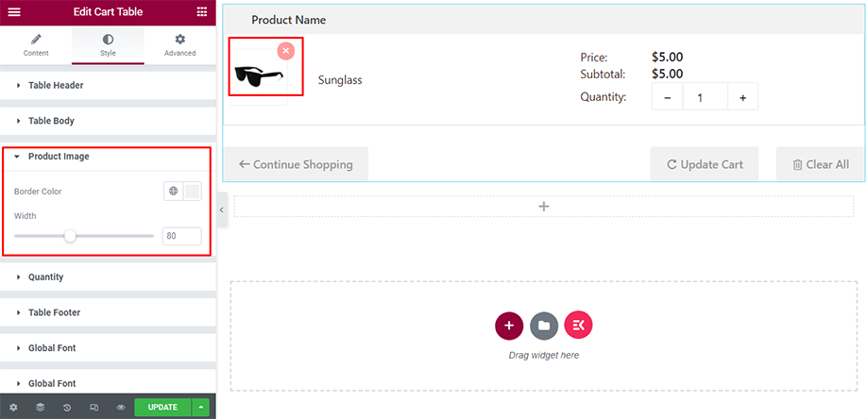Increase quantity with the plus stepper
This screenshot has height=419, width=868.
click(x=742, y=97)
